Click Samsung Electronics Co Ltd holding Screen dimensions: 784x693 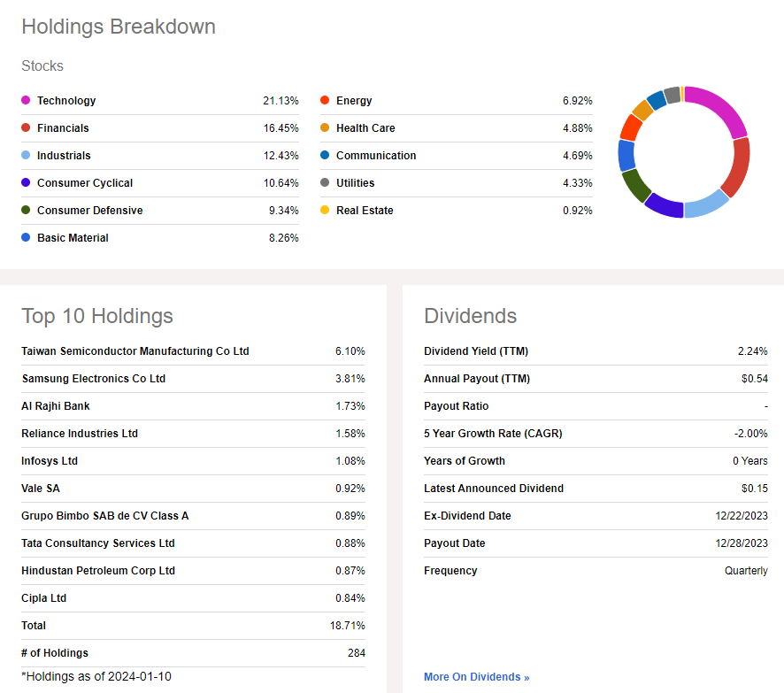(x=94, y=379)
